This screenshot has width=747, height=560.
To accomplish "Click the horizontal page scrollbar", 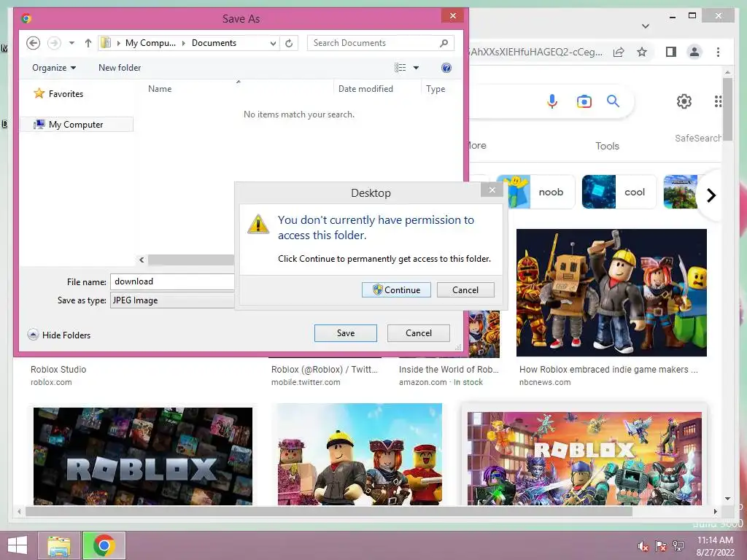I will [329, 511].
